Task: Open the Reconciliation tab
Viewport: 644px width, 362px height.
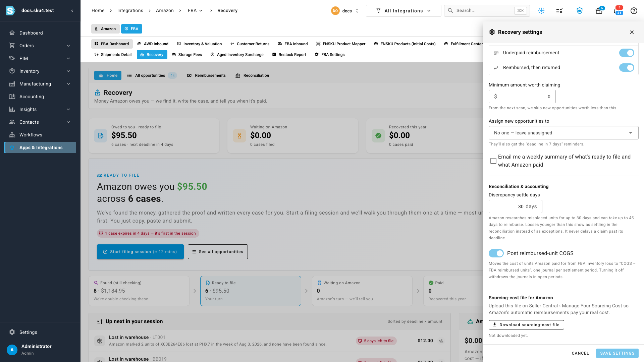Action: click(252, 75)
